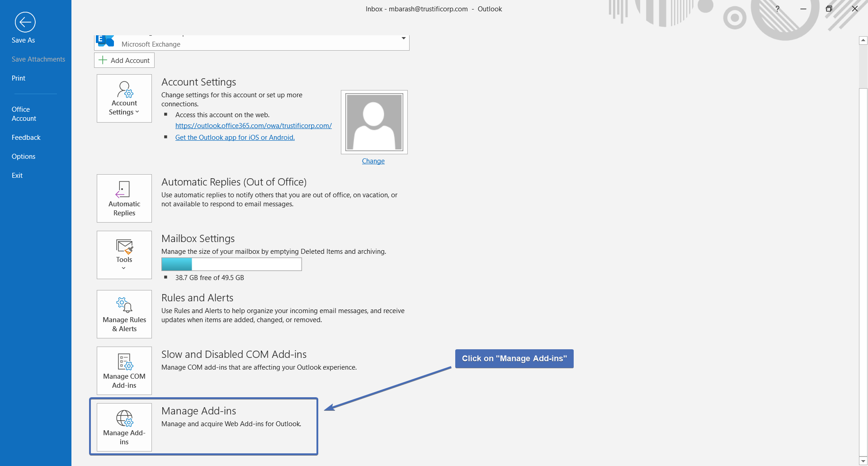Click the back arrow circle icon
Image resolution: width=868 pixels, height=466 pixels.
(x=25, y=22)
